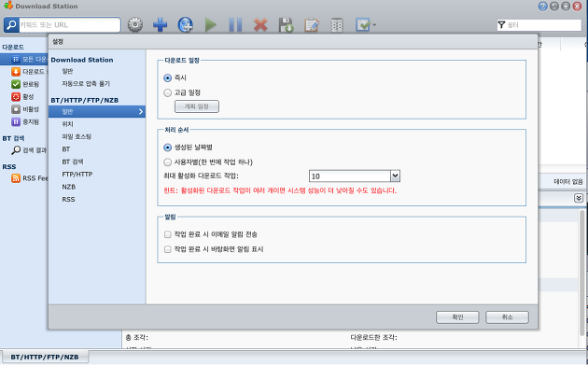
Task: Select the 생성된 날짜별 radio button
Action: point(168,147)
